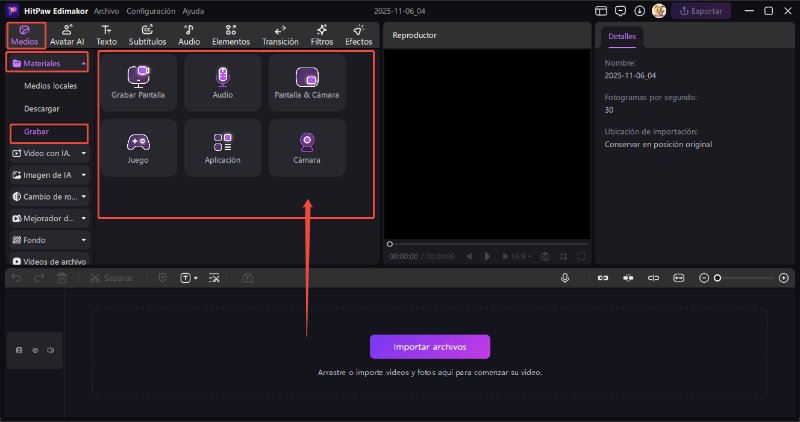The height and width of the screenshot is (422, 800).
Task: Click the microphone voiceover icon in timeline toolbar
Action: (x=565, y=277)
